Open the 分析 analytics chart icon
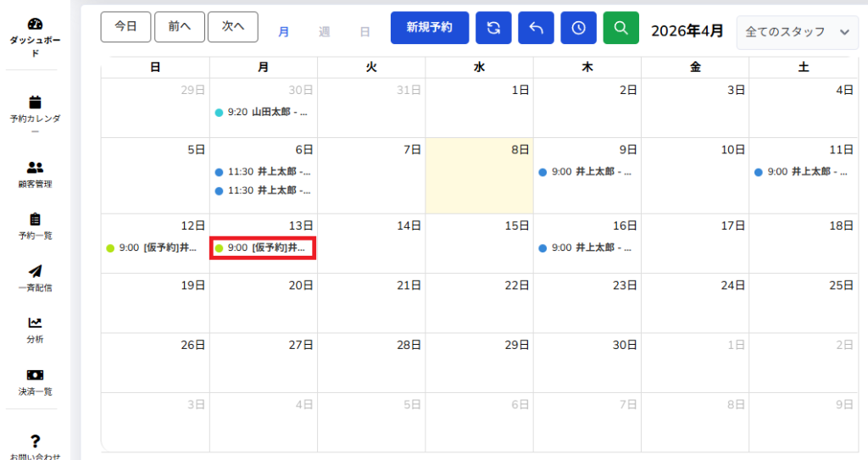Image resolution: width=868 pixels, height=460 pixels. pos(35,323)
